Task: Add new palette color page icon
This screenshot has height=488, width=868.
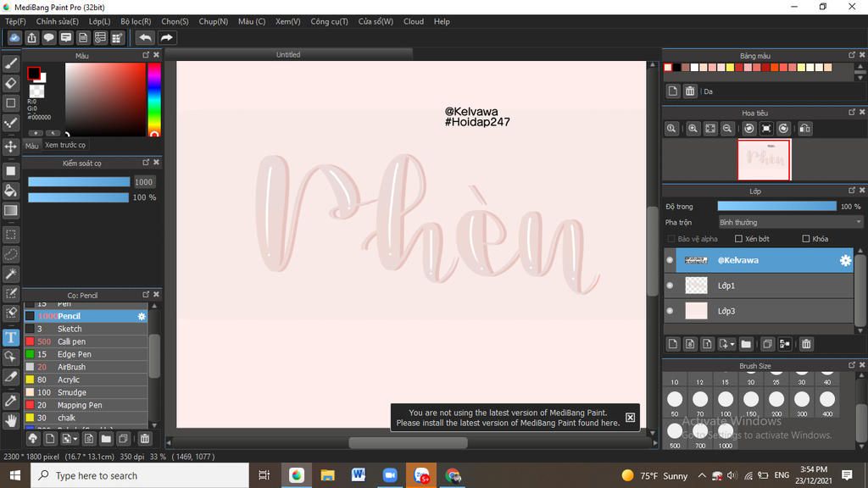Action: coord(672,91)
